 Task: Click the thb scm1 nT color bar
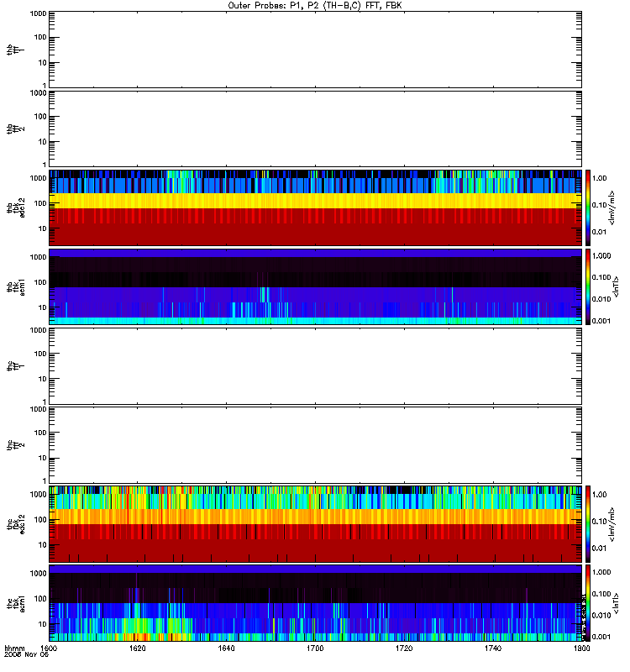pyautogui.click(x=588, y=286)
